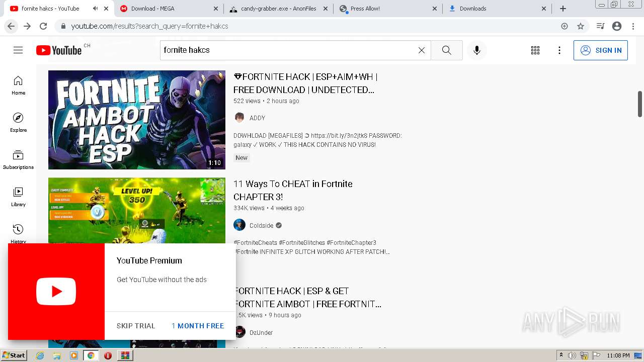This screenshot has height=362, width=644.
Task: Open 11 Ways To CHEAT video title
Action: pos(293,191)
